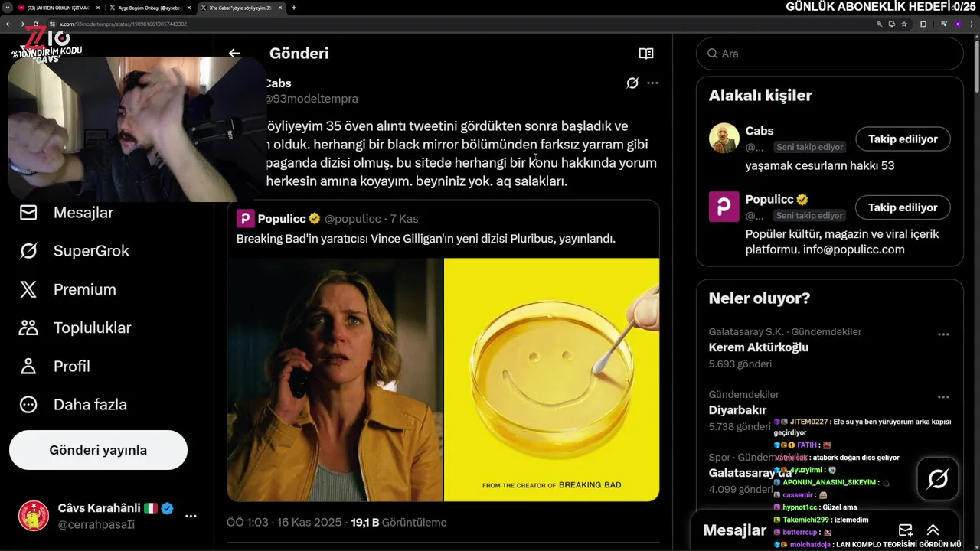Click post timestamp ÖÖ 1:03 · 16 Kas 2025
This screenshot has width=980, height=551.
[283, 523]
